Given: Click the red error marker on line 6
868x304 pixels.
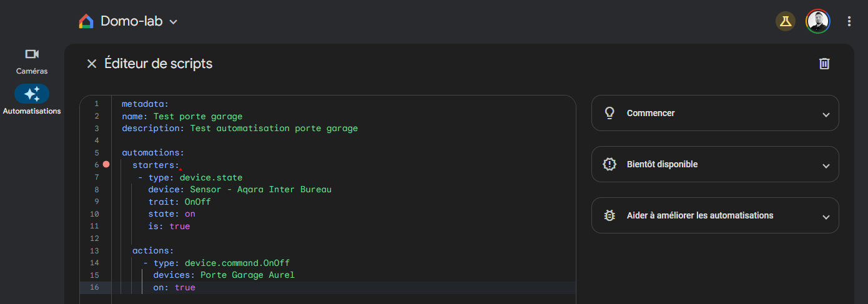Looking at the screenshot, I should [x=106, y=165].
